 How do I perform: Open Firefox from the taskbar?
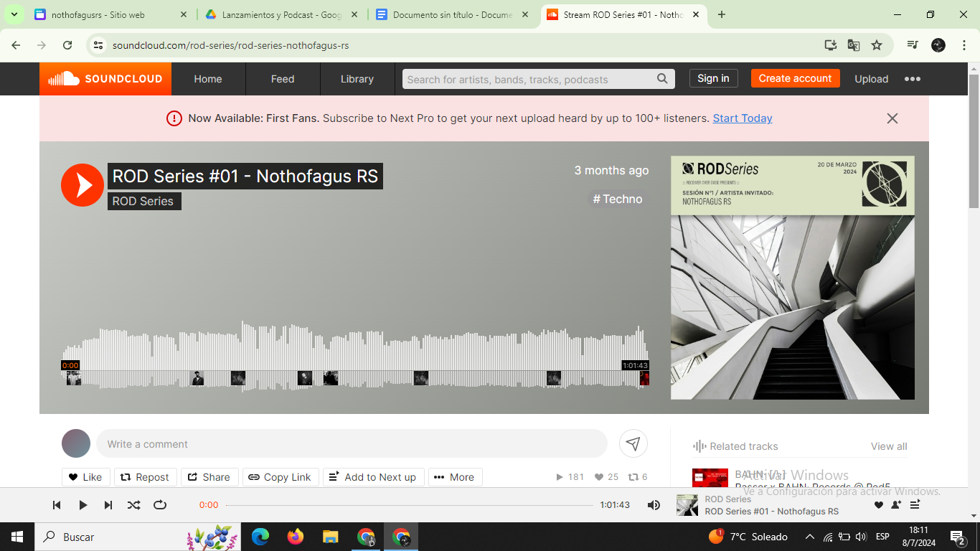pos(295,537)
